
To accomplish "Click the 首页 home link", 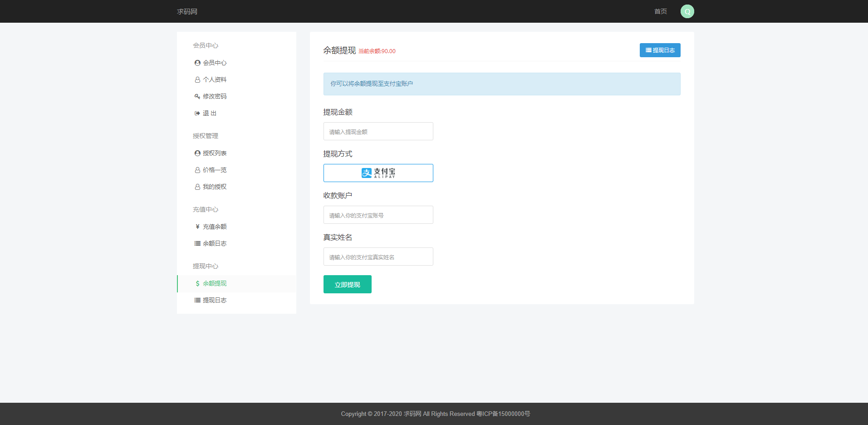I will (x=660, y=11).
